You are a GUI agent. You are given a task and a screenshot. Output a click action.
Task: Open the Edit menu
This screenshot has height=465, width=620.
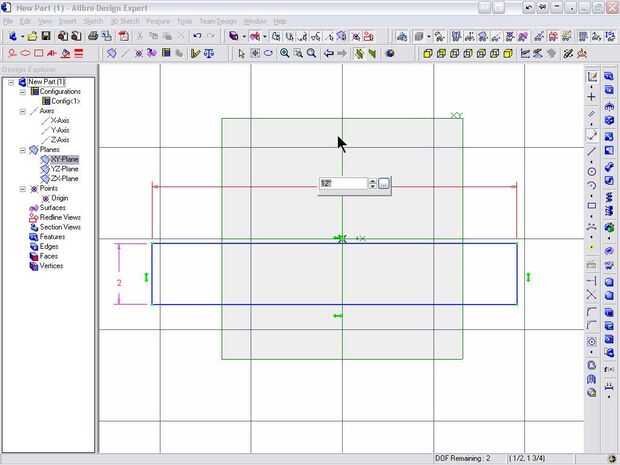25,21
